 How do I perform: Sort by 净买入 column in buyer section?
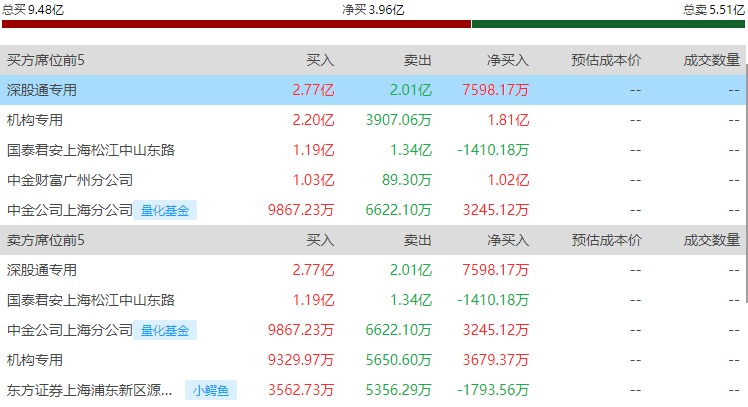pos(508,60)
